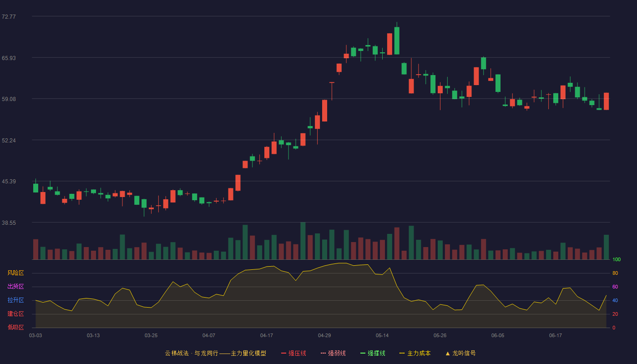637x364 pixels.
Task: Toggle the 强压线 legend series
Action: click(x=293, y=353)
